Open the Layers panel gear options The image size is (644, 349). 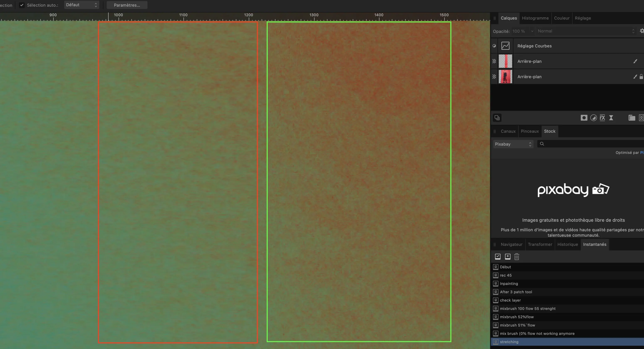coord(642,31)
